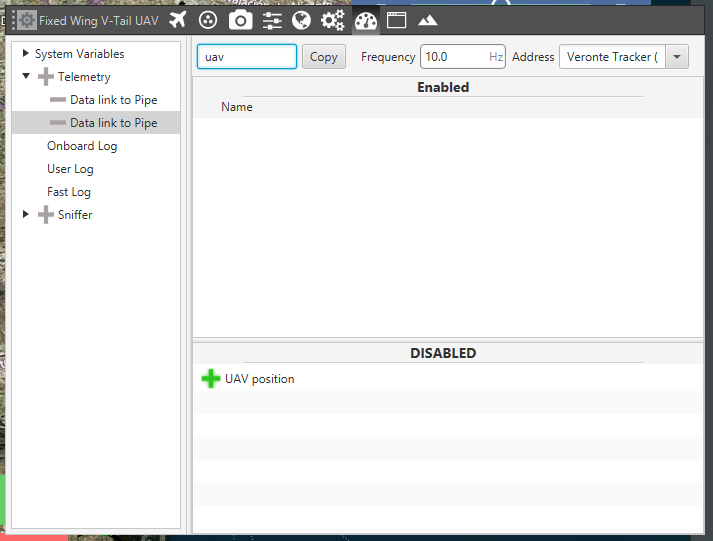Remove the first Data link to Pipe entry

coord(58,100)
